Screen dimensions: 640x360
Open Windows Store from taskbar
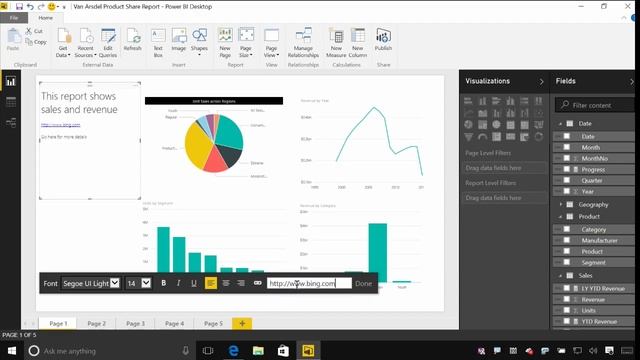tap(283, 351)
